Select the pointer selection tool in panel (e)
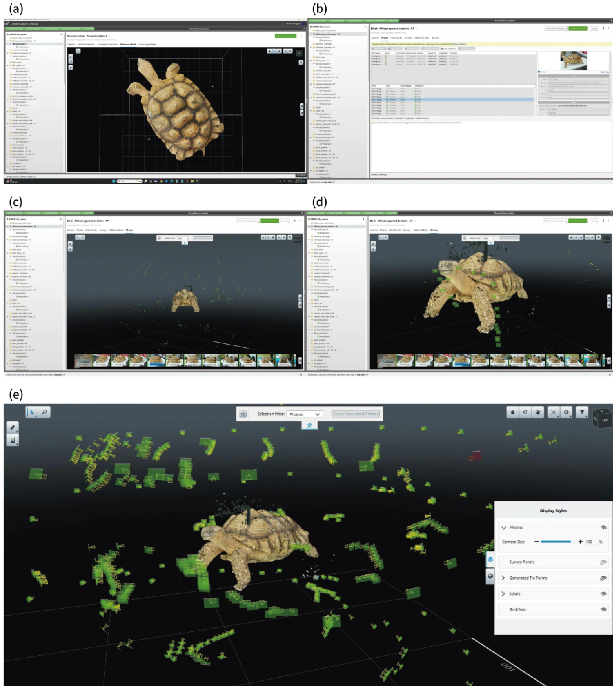The image size is (616, 690). click(32, 413)
